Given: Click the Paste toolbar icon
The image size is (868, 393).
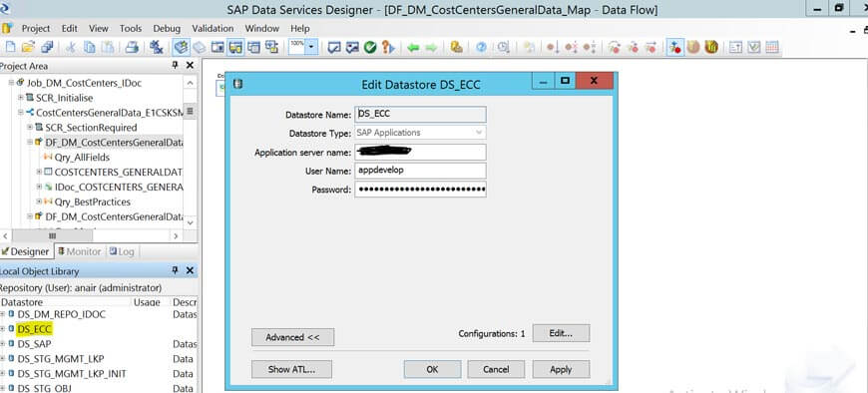Looking at the screenshot, I should tap(107, 48).
